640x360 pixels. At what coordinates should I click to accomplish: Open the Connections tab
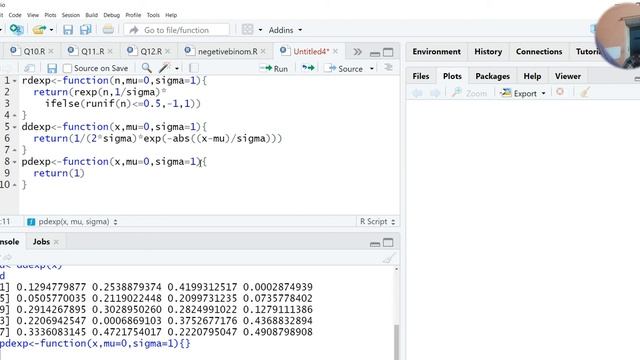(x=539, y=51)
